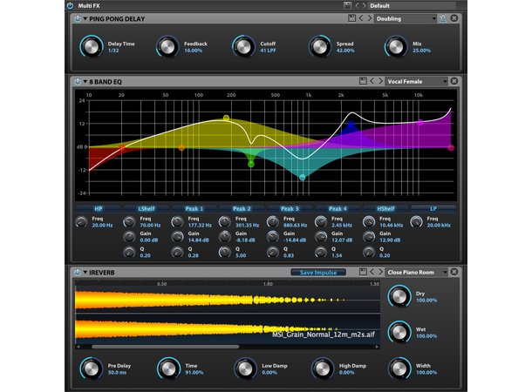Viewport: 532px width, 392px height.
Task: Toggle the LShelf band button
Action: [x=147, y=208]
